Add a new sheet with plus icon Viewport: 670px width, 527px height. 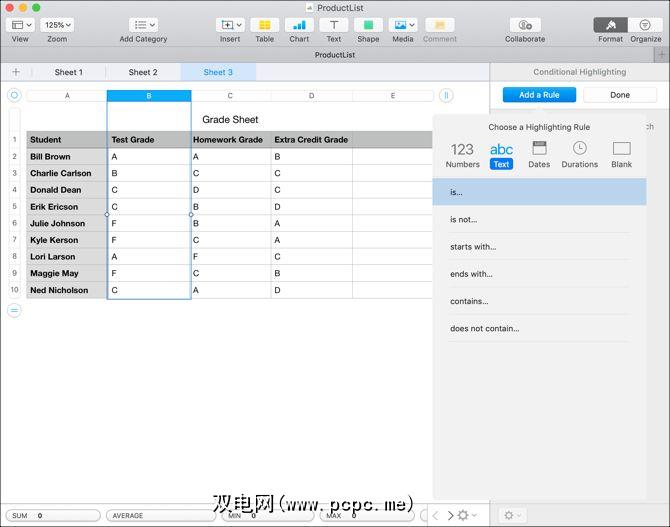point(16,72)
